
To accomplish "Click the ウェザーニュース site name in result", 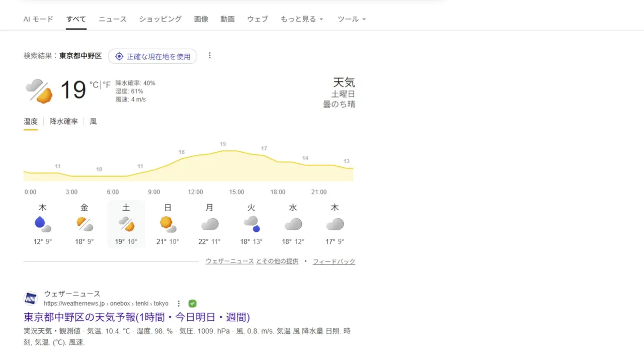I will pos(72,294).
